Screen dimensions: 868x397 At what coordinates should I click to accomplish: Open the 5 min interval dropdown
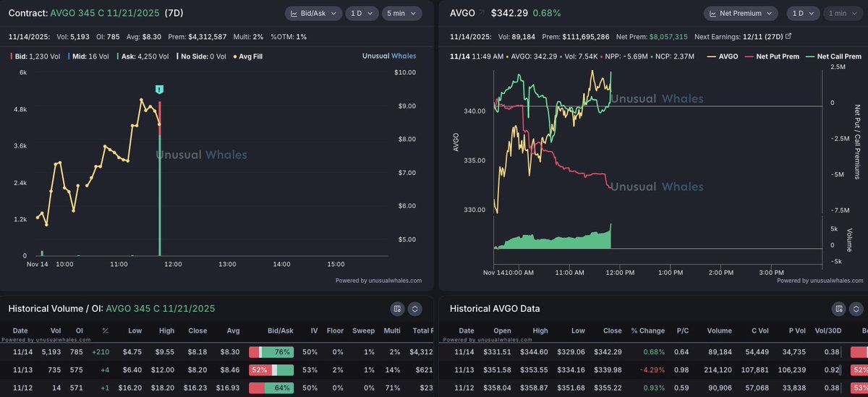(x=401, y=13)
